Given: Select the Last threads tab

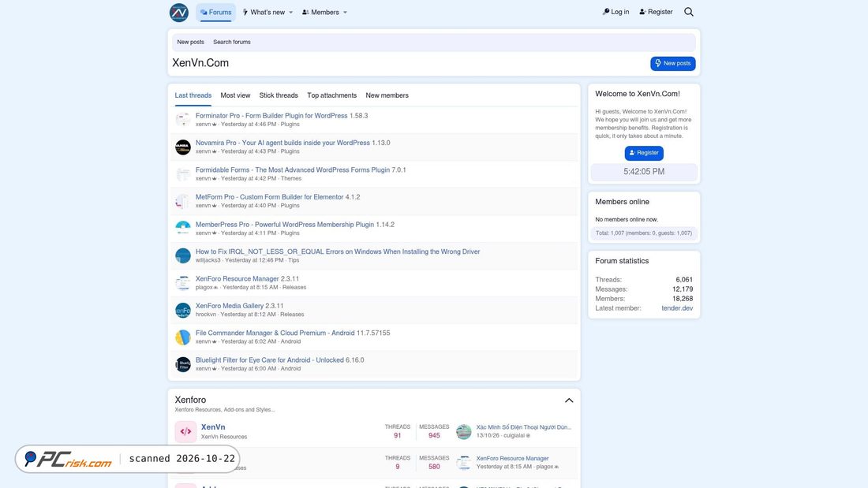Looking at the screenshot, I should 193,95.
